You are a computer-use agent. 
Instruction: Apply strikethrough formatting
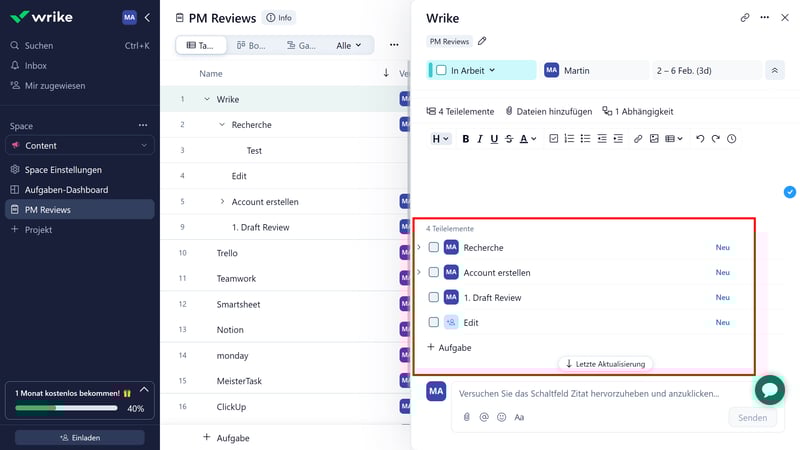[x=509, y=139]
